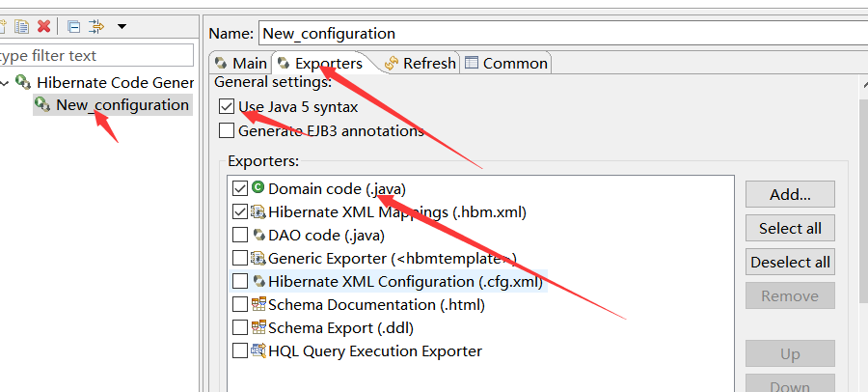Click the Remove button

point(790,295)
